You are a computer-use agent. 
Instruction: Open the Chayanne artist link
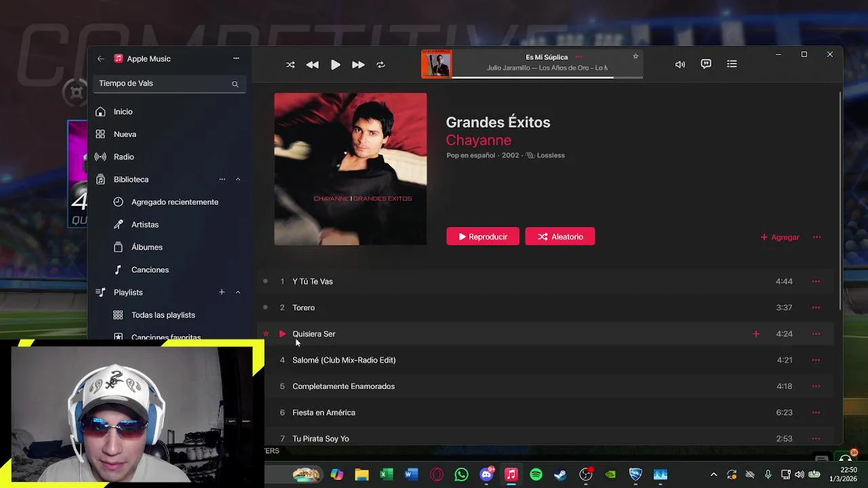[479, 140]
